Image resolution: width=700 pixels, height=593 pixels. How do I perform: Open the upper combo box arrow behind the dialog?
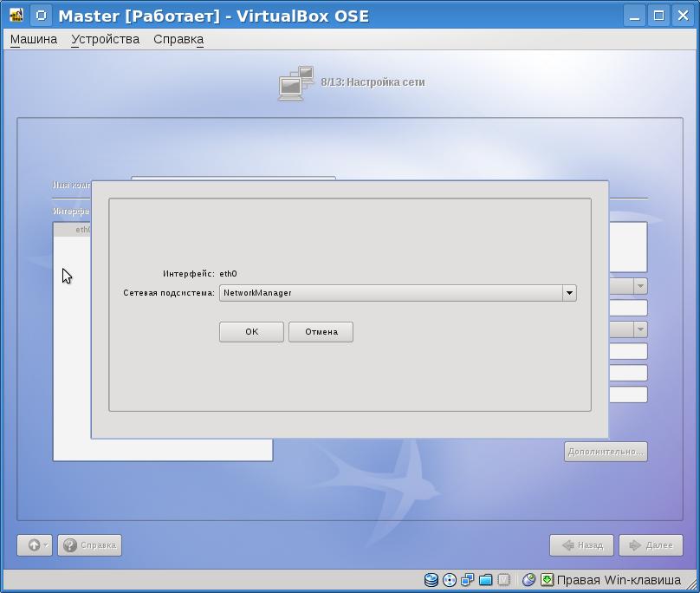click(640, 286)
